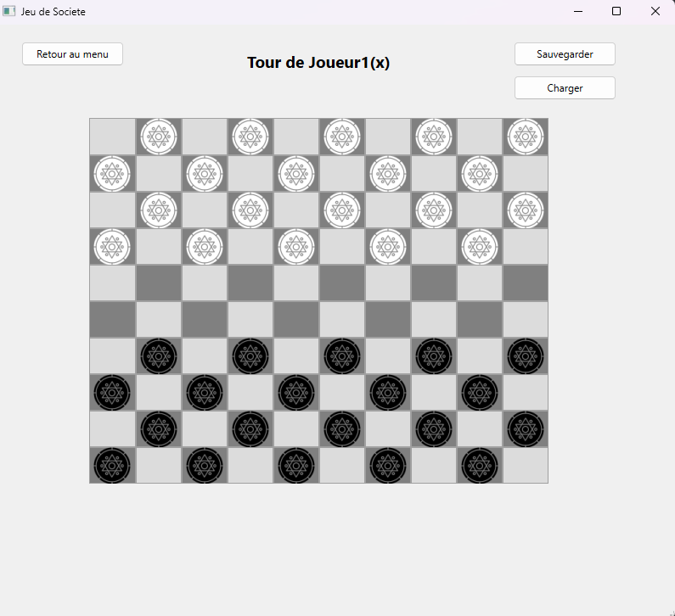
Task: Pick white piece in row 4, column 3
Action: (x=205, y=247)
